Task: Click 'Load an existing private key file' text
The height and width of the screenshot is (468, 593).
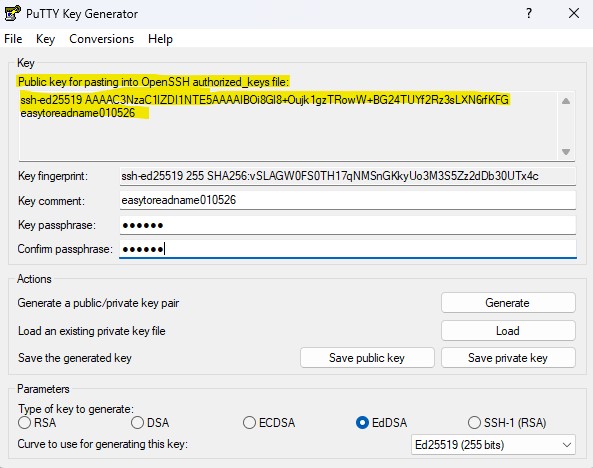Action: 92,331
